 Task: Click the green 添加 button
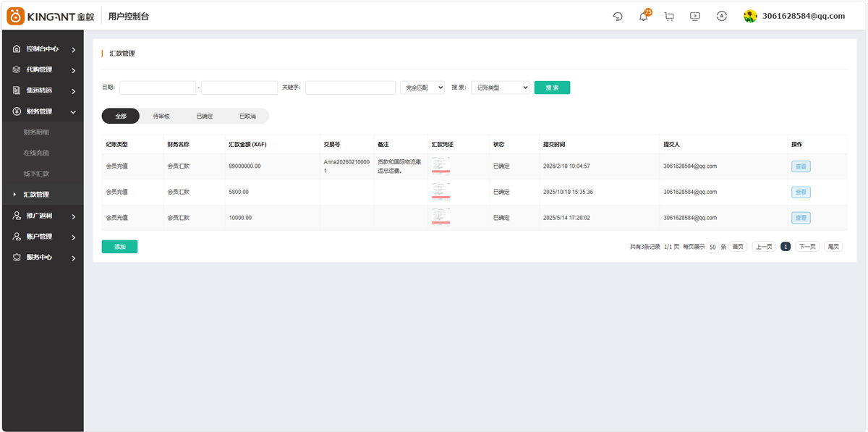(x=119, y=247)
